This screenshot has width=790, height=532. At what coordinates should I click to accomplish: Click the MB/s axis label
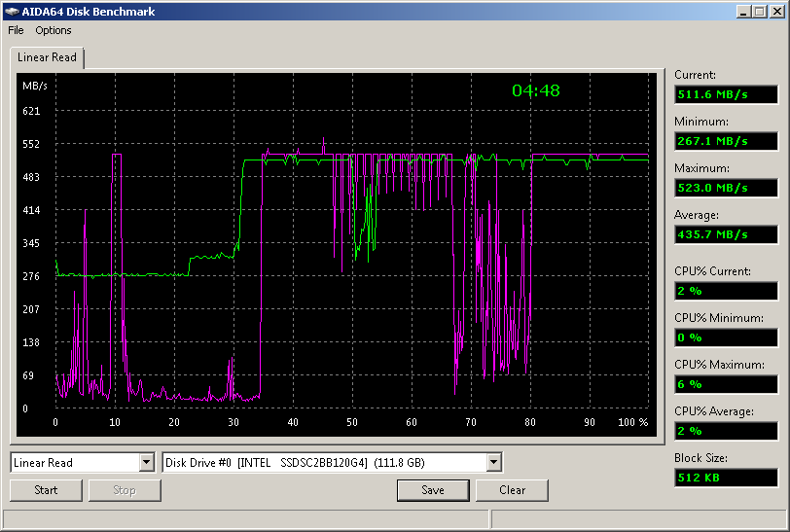click(x=35, y=87)
